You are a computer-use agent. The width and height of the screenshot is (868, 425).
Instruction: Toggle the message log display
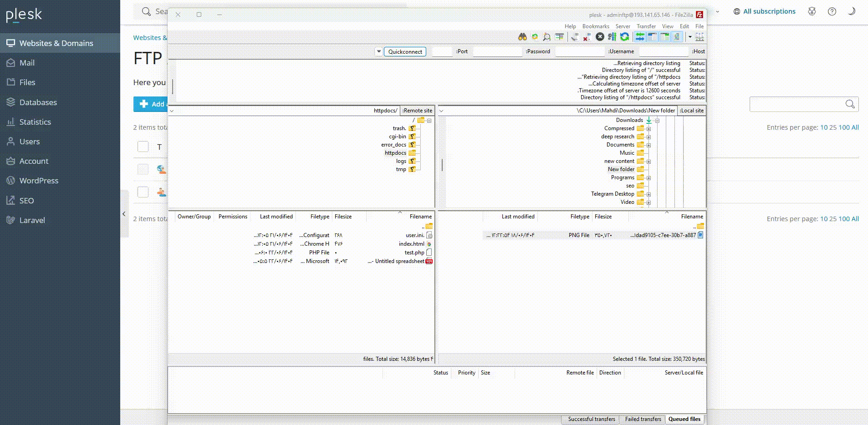[677, 37]
